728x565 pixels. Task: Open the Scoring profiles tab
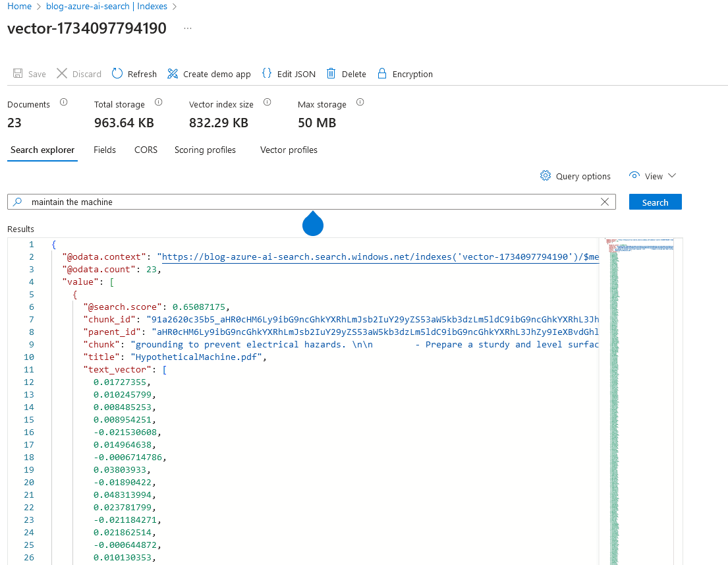pyautogui.click(x=205, y=150)
